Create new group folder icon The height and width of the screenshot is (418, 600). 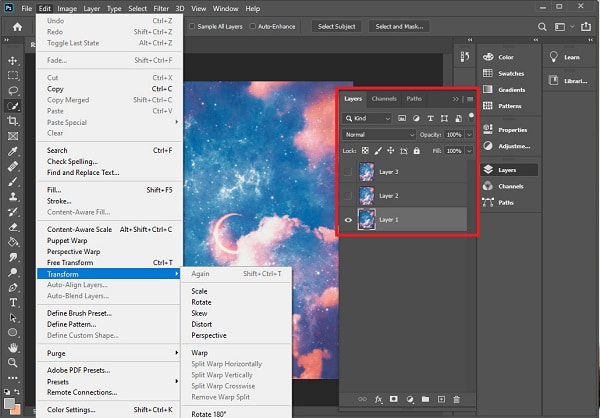pyautogui.click(x=425, y=399)
